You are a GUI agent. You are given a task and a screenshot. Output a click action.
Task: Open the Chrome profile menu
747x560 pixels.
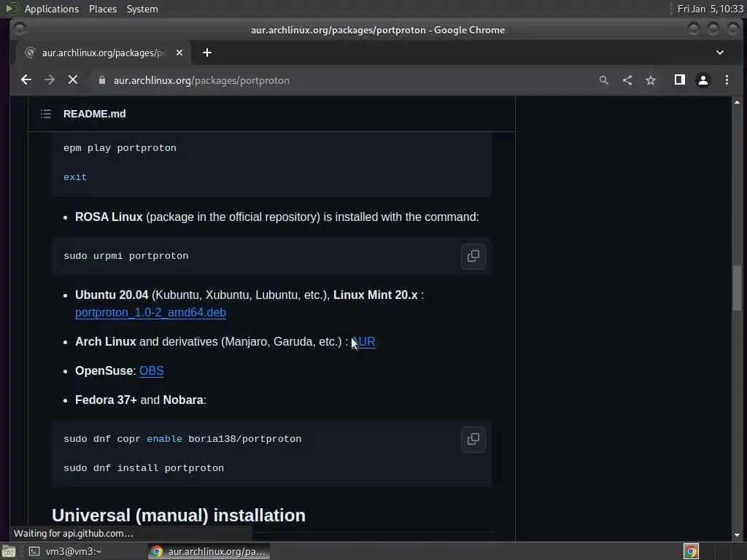pyautogui.click(x=703, y=80)
